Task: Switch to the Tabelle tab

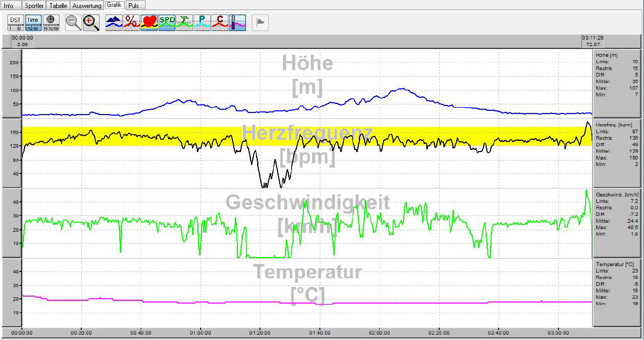Action: (x=58, y=5)
